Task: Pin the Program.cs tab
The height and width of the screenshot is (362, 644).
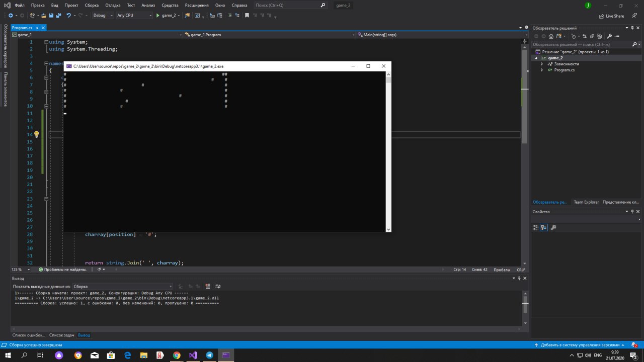Action: pos(37,28)
